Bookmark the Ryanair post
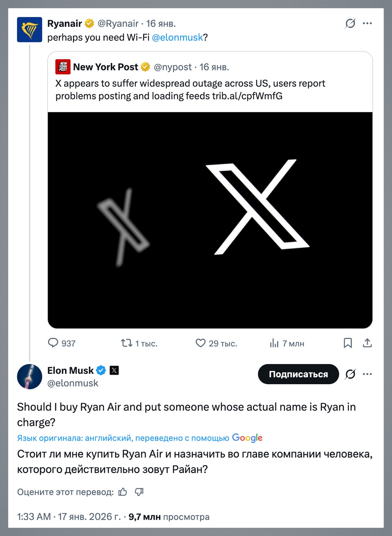 348,343
